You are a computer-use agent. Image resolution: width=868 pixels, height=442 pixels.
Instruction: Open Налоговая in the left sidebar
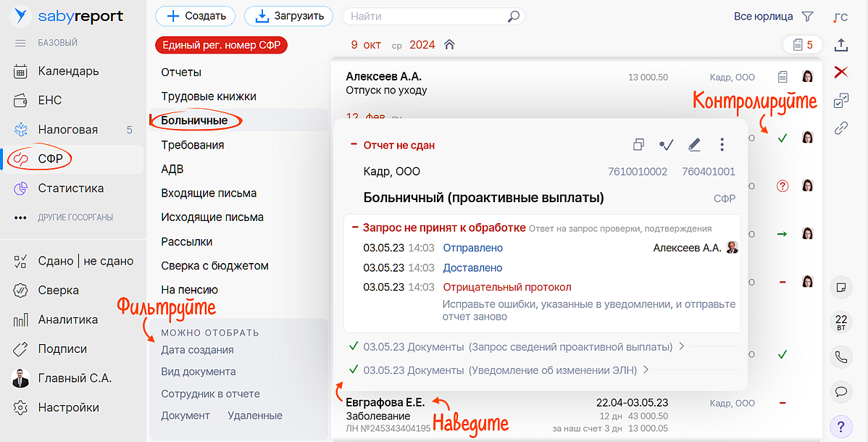pyautogui.click(x=67, y=130)
